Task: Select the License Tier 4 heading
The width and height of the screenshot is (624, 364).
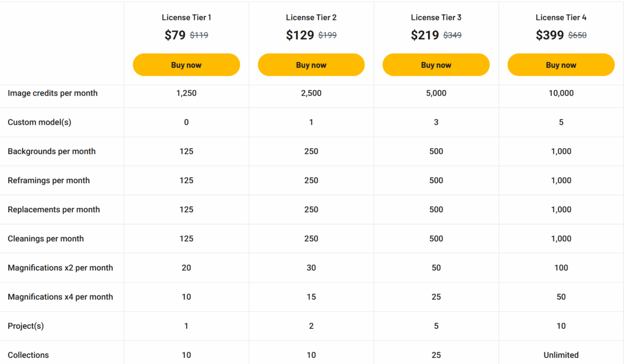Action: (561, 18)
